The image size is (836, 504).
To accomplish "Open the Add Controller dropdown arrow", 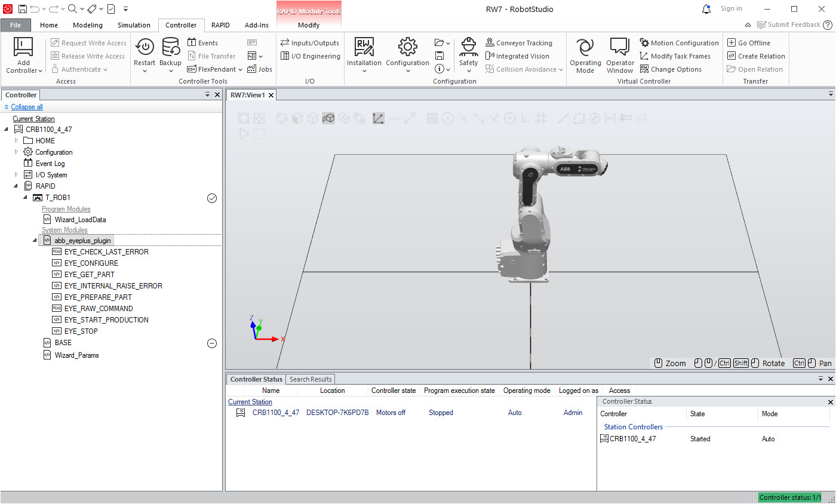I will point(40,71).
